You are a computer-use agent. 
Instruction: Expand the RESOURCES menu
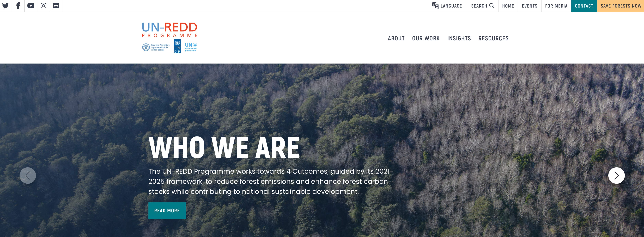point(494,39)
